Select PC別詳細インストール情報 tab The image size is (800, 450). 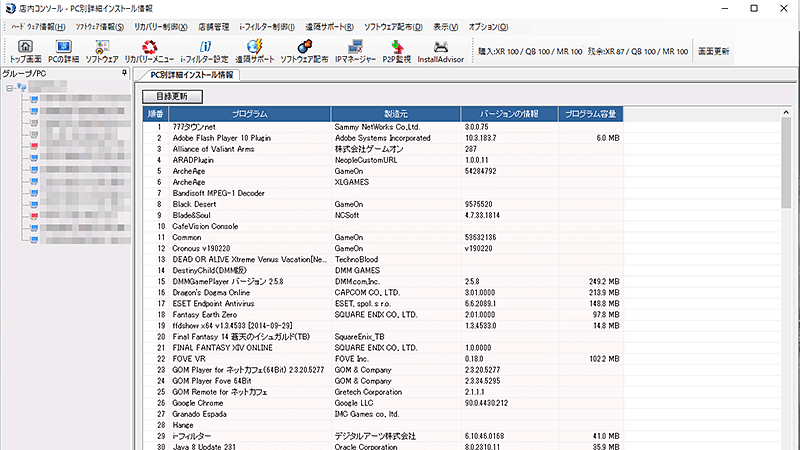point(191,75)
